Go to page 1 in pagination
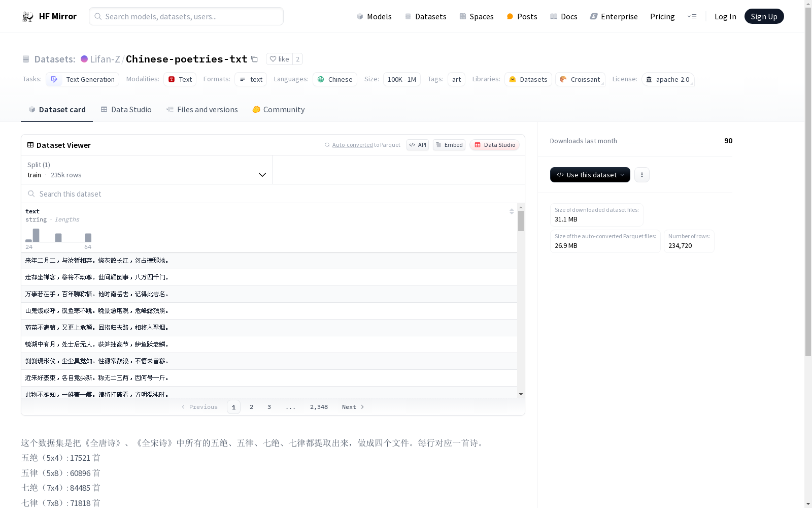Screen dimensions: 812x508 coord(233,407)
